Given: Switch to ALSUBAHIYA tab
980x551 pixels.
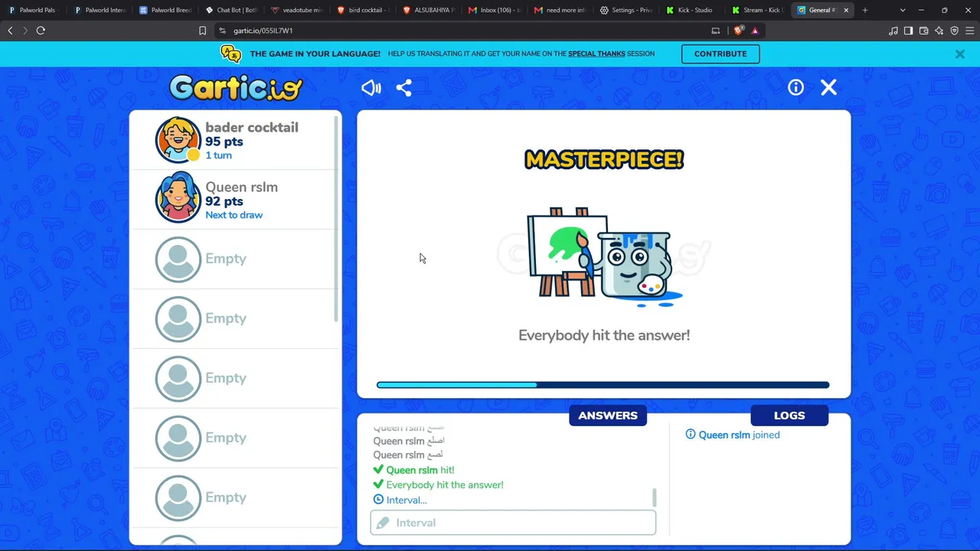Looking at the screenshot, I should coord(428,10).
